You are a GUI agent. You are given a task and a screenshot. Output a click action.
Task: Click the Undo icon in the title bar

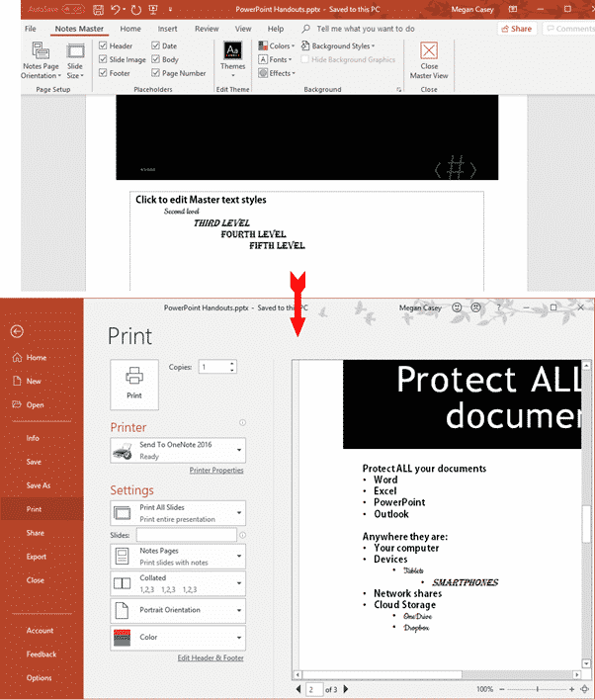[x=118, y=10]
